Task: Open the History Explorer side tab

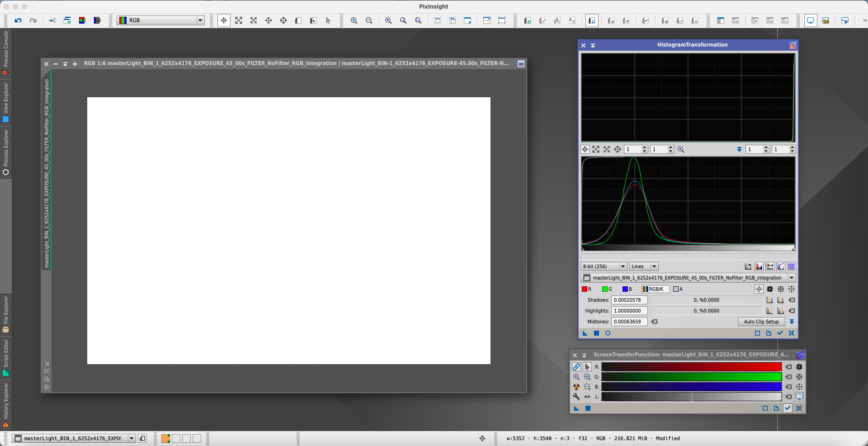Action: [6, 405]
